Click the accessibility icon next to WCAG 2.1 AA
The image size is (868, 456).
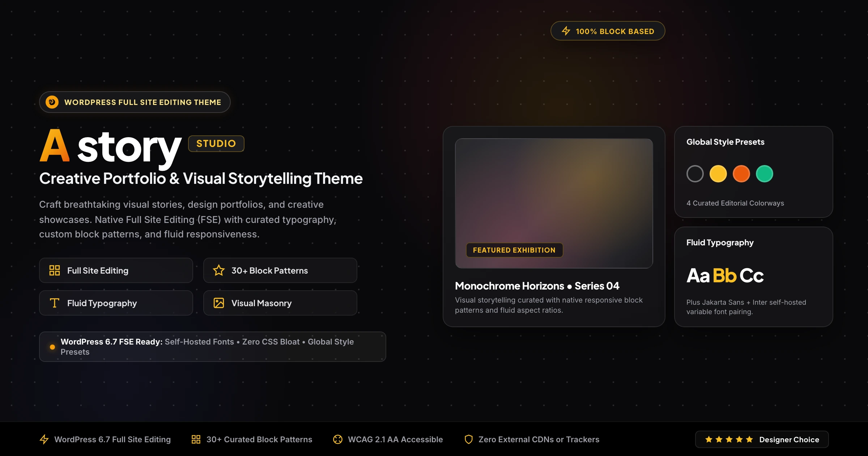[338, 439]
